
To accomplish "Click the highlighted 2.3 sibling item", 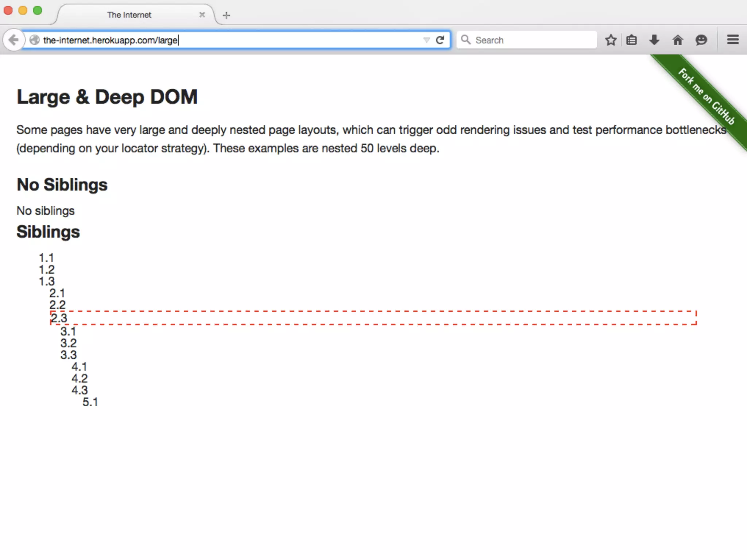I will click(x=59, y=318).
